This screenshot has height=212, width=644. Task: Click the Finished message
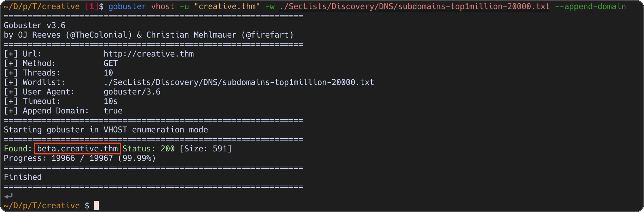click(x=23, y=177)
